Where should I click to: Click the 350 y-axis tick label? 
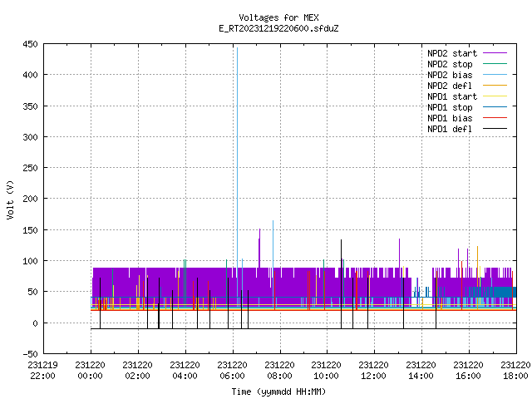[x=30, y=106]
